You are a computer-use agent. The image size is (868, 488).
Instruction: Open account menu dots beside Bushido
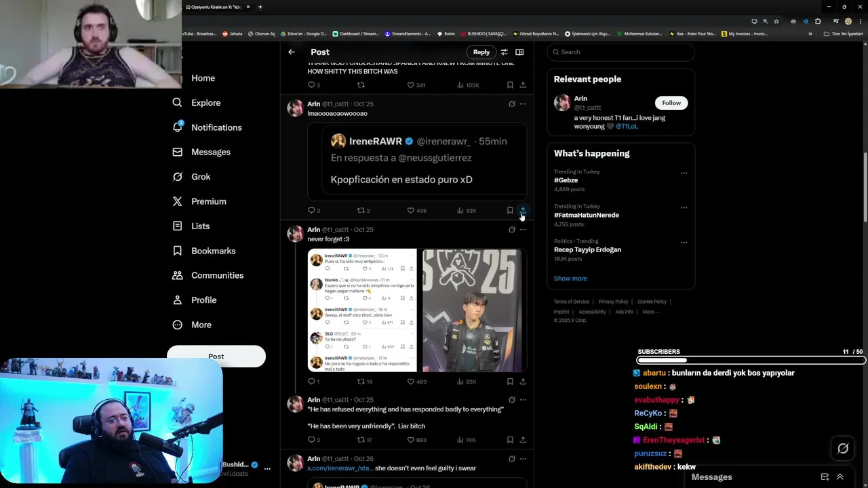pos(267,468)
